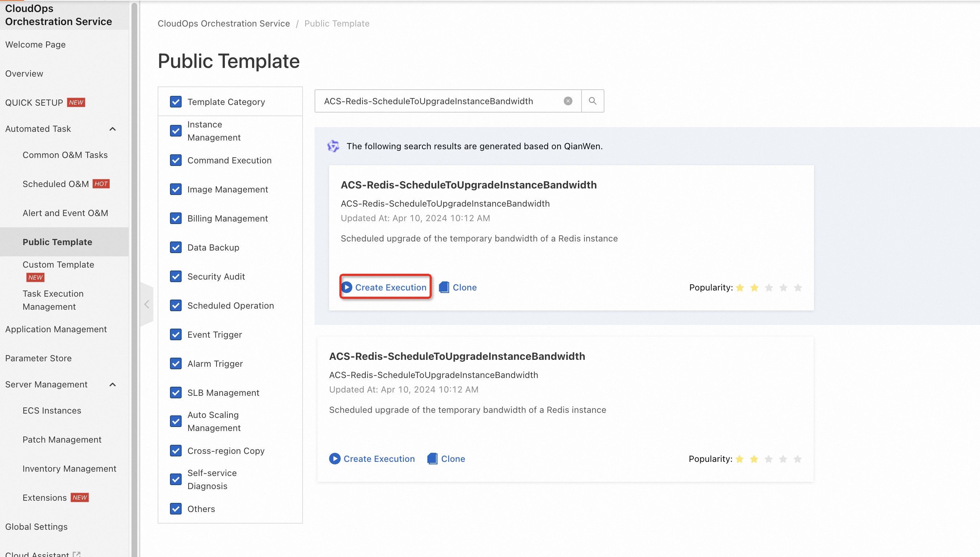The image size is (980, 557).
Task: Collapse the Server Management section chevron
Action: coord(113,385)
